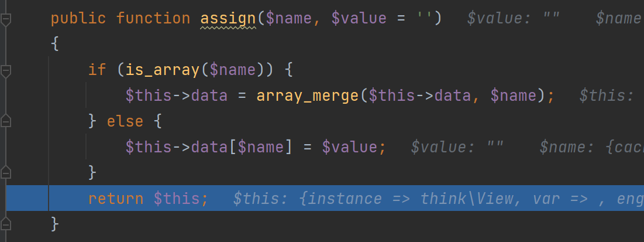Fold the if (is_array) block in the gutter
This screenshot has width=644, height=242.
click(6, 71)
